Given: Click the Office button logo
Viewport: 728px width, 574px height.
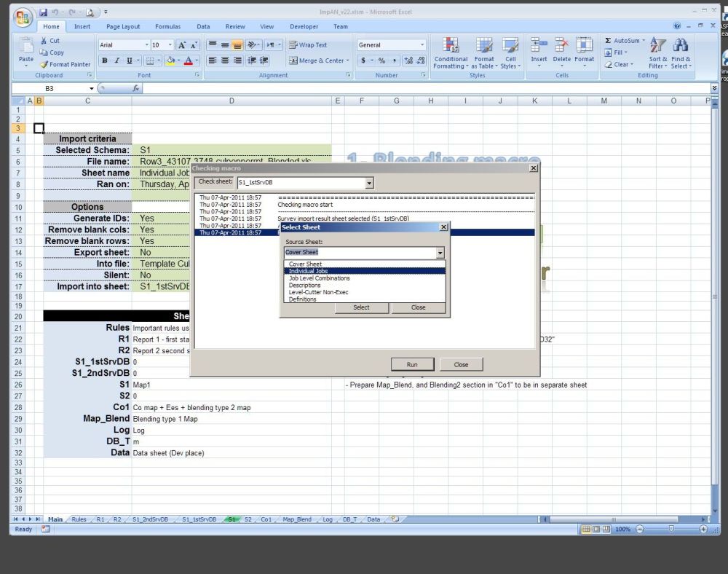Looking at the screenshot, I should [23, 17].
